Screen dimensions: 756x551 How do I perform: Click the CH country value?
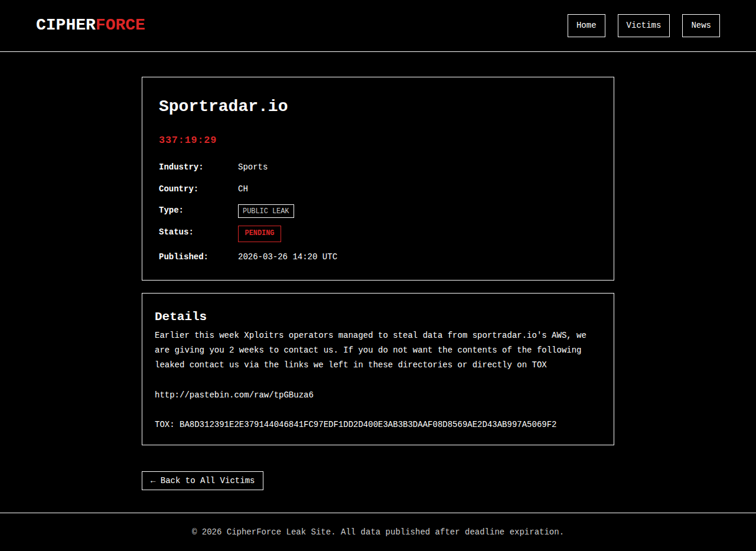[243, 189]
